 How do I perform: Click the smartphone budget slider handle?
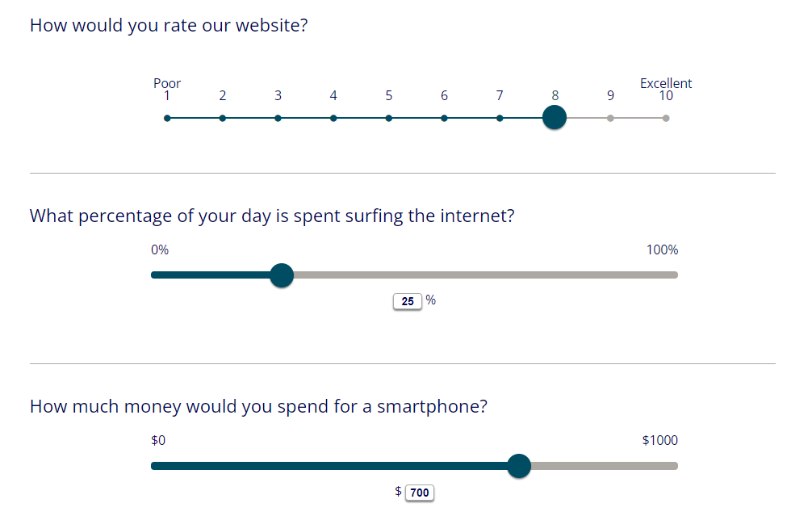pos(519,466)
